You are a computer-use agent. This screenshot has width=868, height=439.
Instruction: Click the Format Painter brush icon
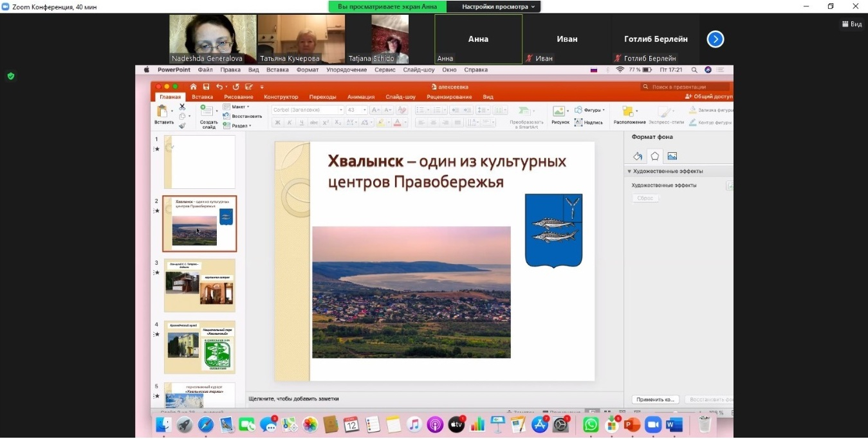point(182,125)
